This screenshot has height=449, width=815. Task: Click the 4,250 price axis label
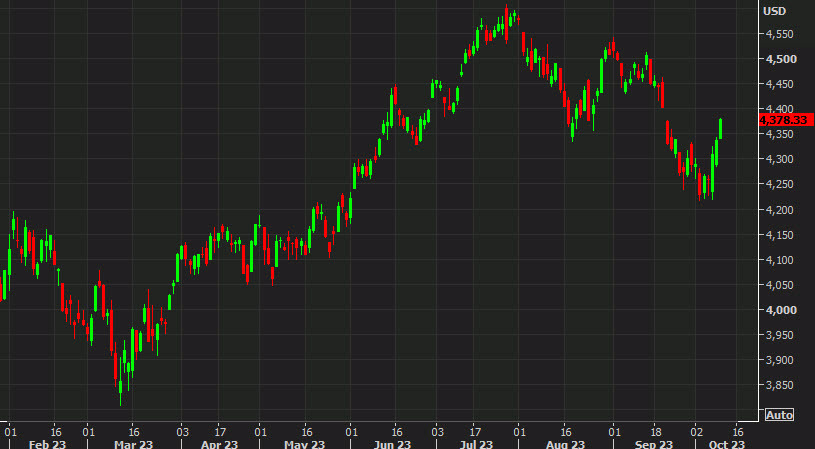[x=780, y=184]
